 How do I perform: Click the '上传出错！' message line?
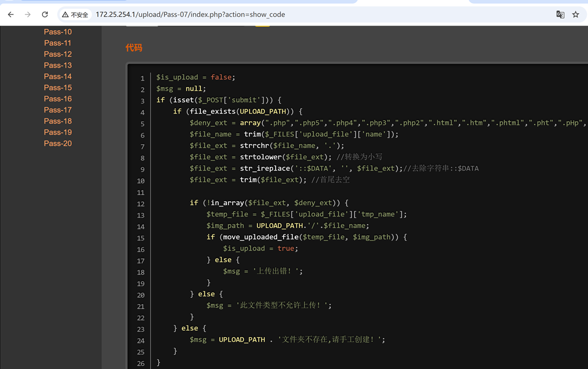tap(263, 271)
